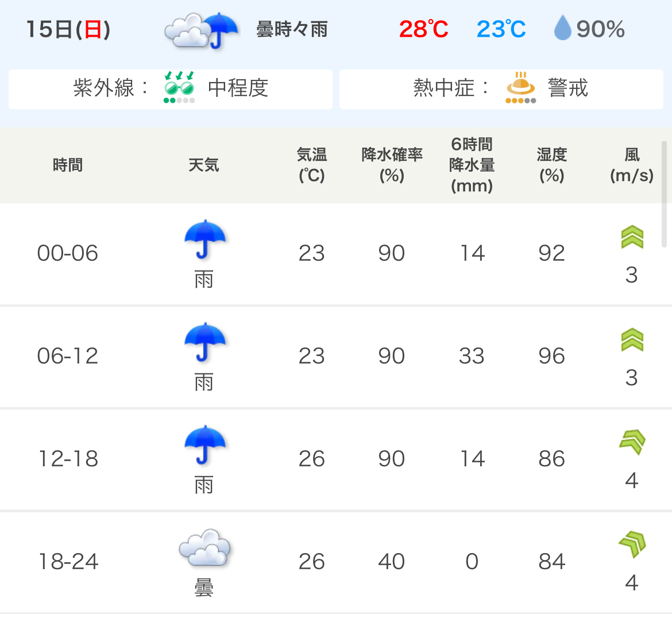Image resolution: width=672 pixels, height=618 pixels.
Task: Click the 15日(日) date label
Action: click(x=68, y=29)
